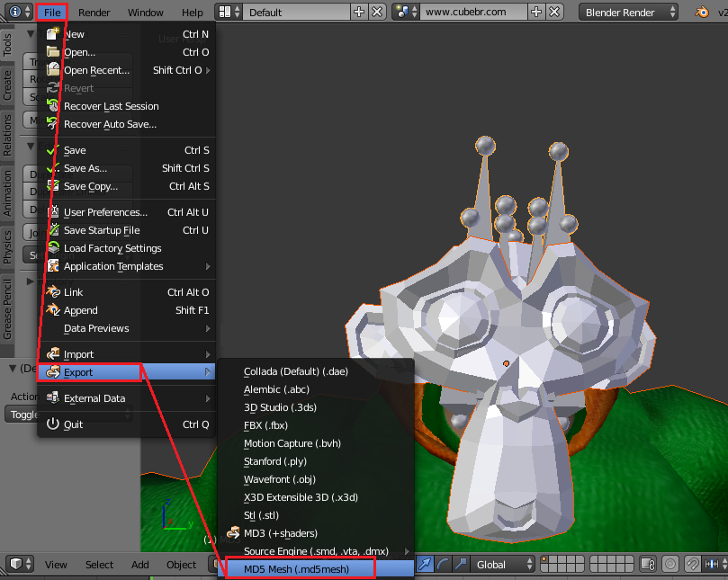Edit the www.cubebr.com scene name field
This screenshot has width=728, height=580.
(x=473, y=12)
